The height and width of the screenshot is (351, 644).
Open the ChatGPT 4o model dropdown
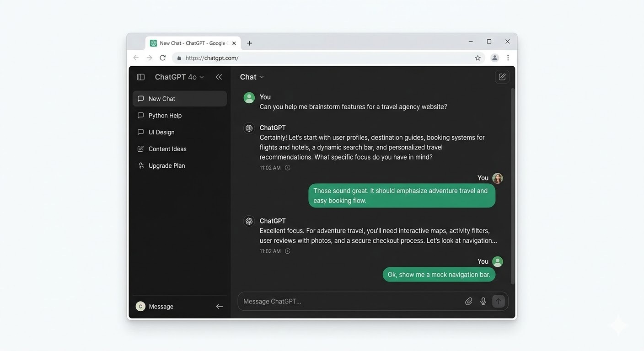tap(179, 77)
